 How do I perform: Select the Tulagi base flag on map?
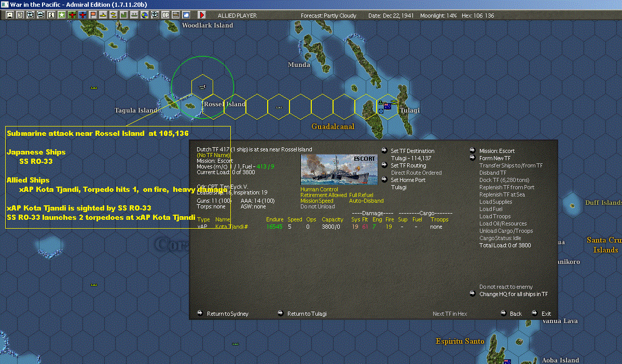(x=387, y=106)
